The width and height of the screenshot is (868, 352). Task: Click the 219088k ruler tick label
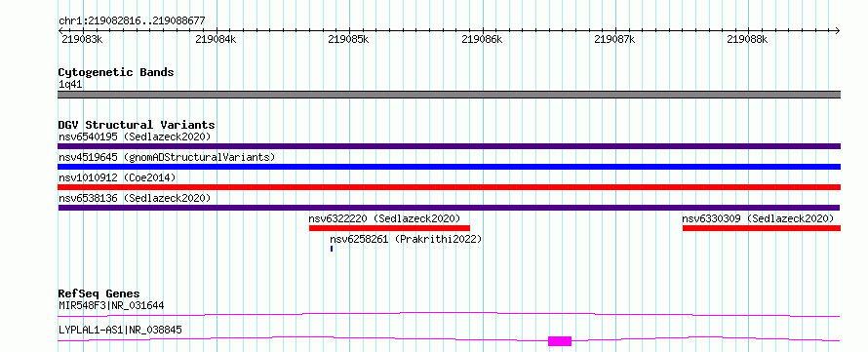click(x=747, y=39)
